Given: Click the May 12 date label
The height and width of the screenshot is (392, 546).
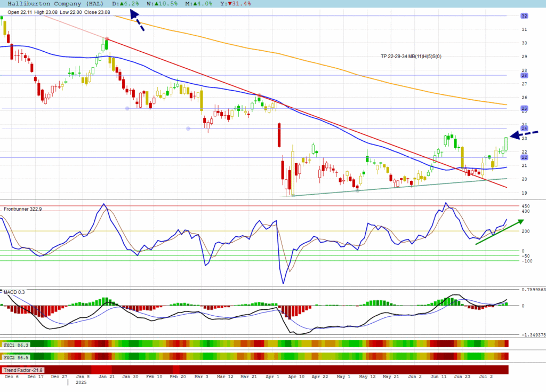Looking at the screenshot, I should 367,377.
